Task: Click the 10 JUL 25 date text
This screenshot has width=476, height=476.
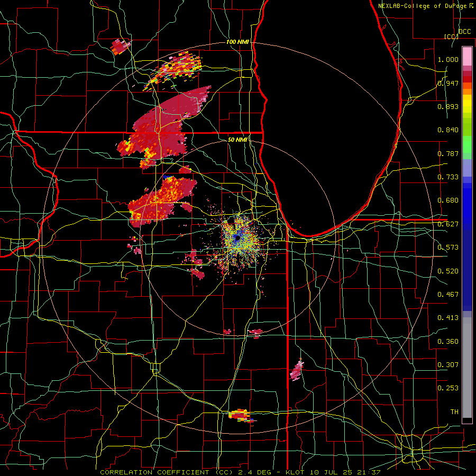Action: [332, 472]
